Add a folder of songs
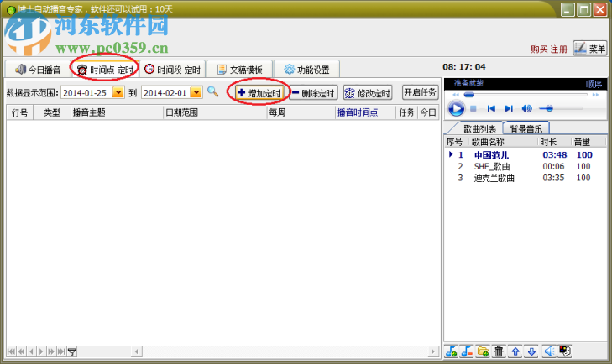The width and height of the screenshot is (612, 364). tap(483, 351)
